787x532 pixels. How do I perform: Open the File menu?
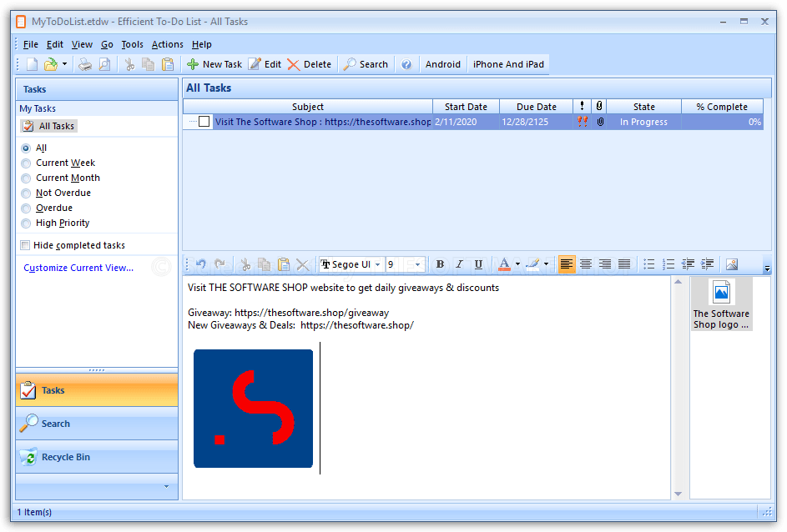(31, 44)
